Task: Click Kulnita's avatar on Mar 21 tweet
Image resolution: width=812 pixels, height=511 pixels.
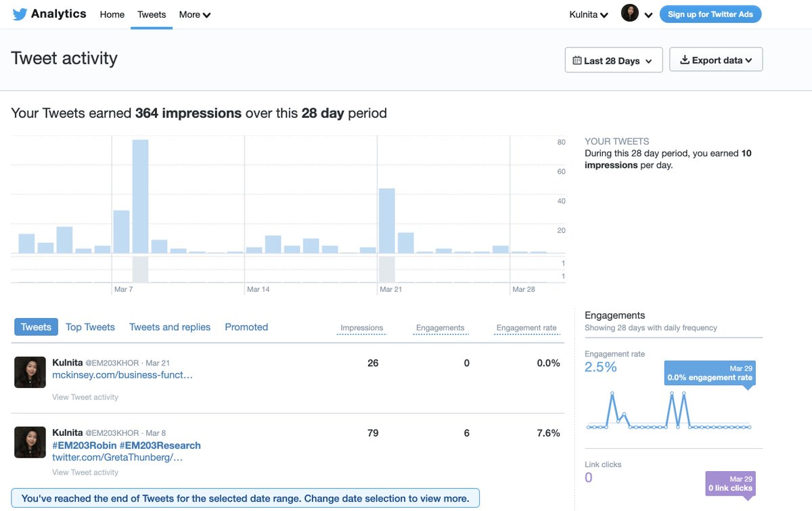Action: (30, 372)
